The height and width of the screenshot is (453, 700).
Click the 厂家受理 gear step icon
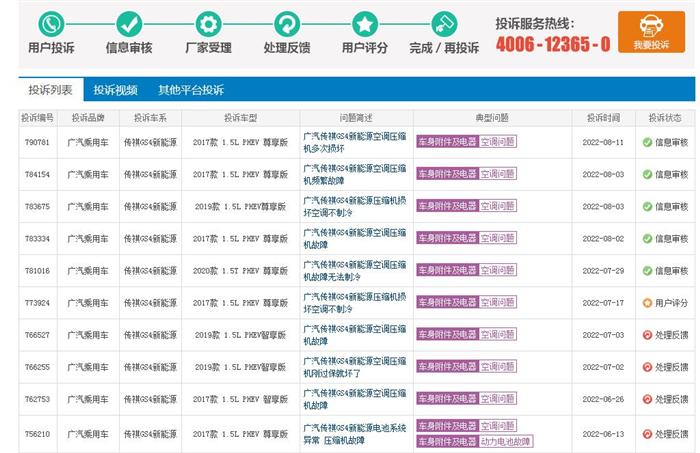point(208,24)
